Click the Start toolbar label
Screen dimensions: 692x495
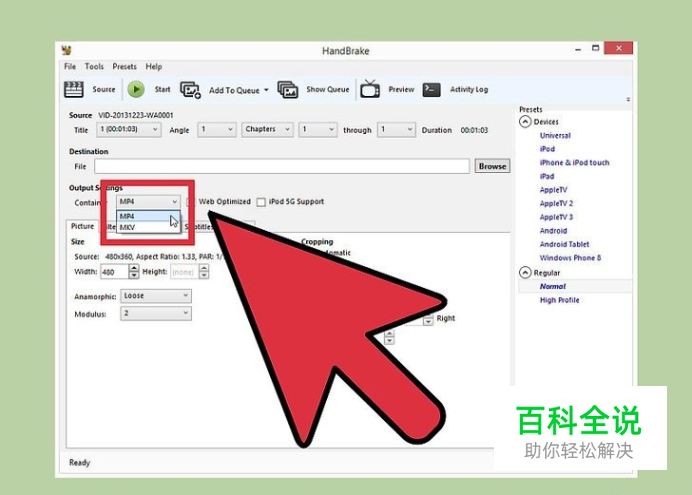(162, 90)
